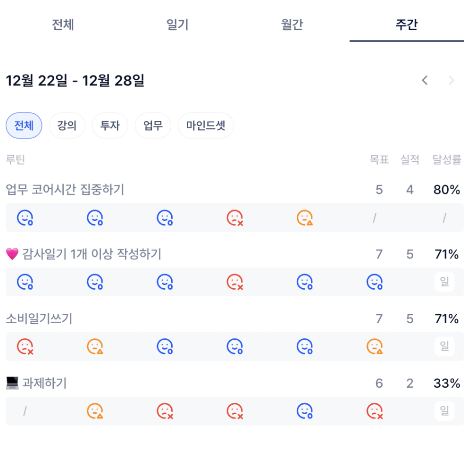Switch to the 일기 tab
Image resolution: width=476 pixels, height=476 pixels.
tap(177, 25)
